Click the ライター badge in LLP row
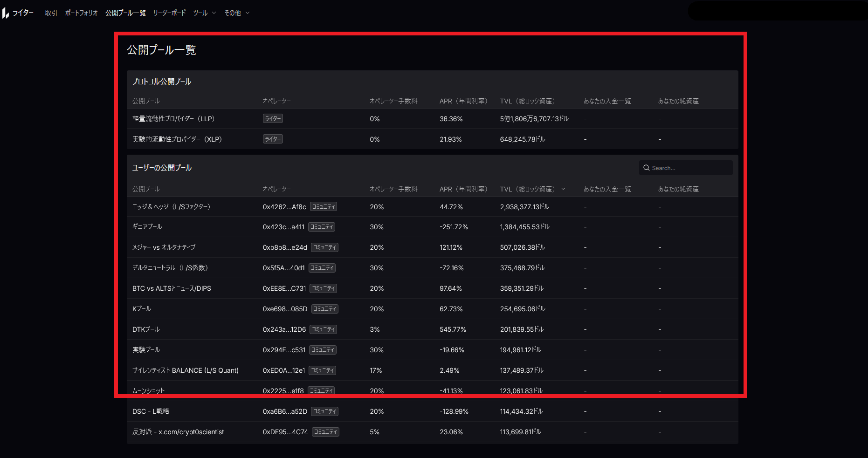Image resolution: width=868 pixels, height=458 pixels. coord(273,119)
